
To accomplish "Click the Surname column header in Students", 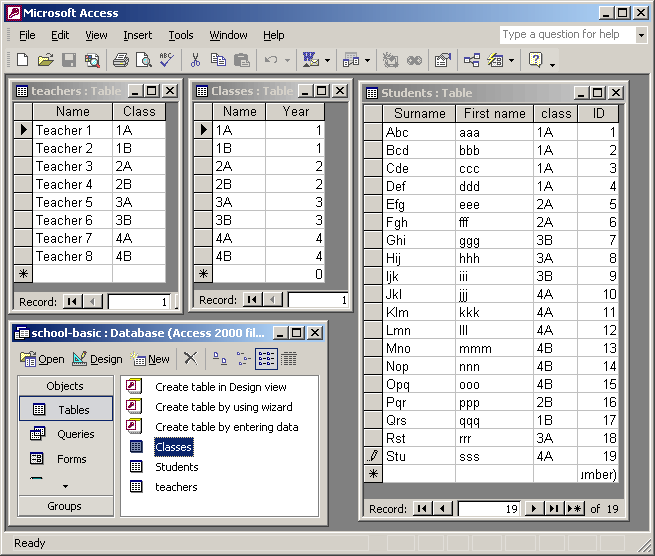I will 419,113.
